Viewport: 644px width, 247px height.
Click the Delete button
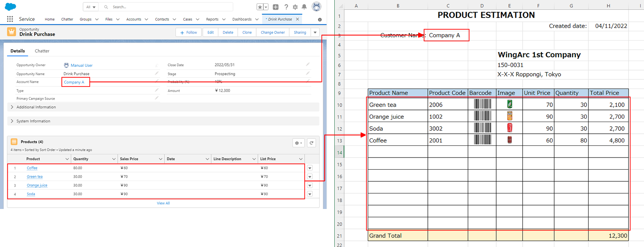coord(228,32)
